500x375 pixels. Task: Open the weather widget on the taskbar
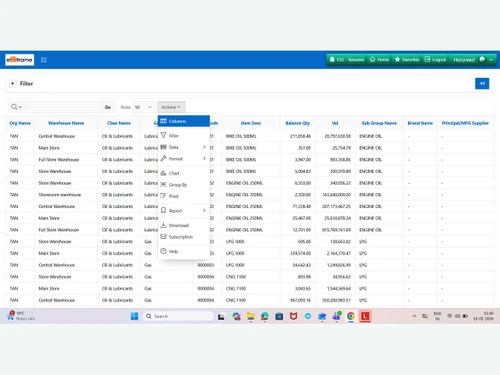[x=21, y=316]
